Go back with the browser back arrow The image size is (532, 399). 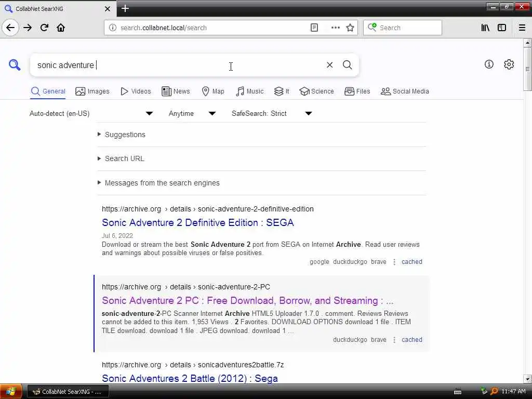pos(10,28)
